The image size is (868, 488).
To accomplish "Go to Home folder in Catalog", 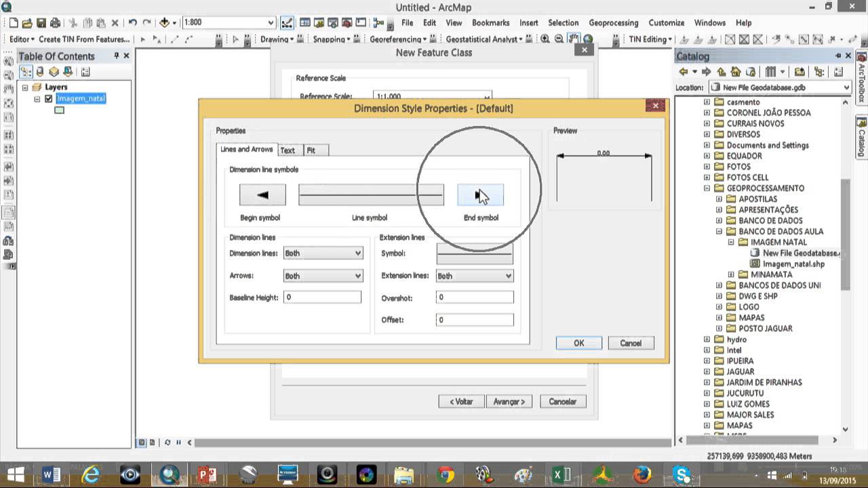I will pos(736,71).
